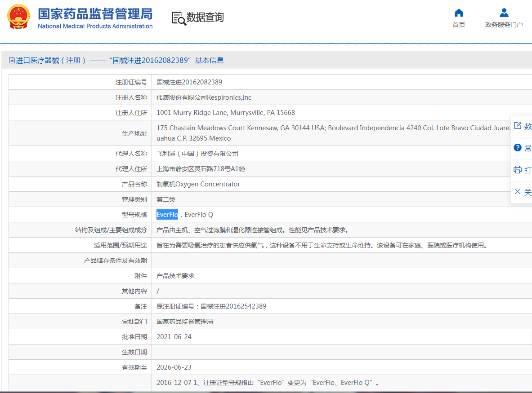Click the 代理人名称 row label
Image resolution: width=532 pixels, height=393 pixels.
point(131,154)
